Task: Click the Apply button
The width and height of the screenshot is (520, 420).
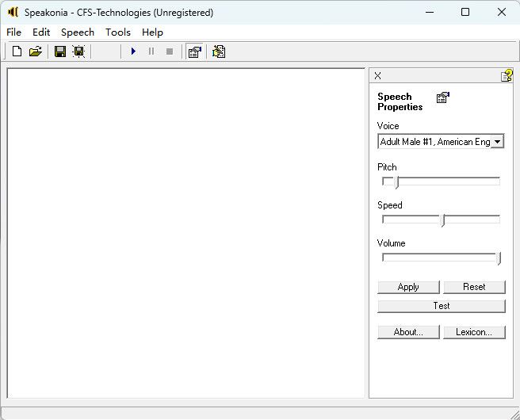Action: (x=408, y=287)
